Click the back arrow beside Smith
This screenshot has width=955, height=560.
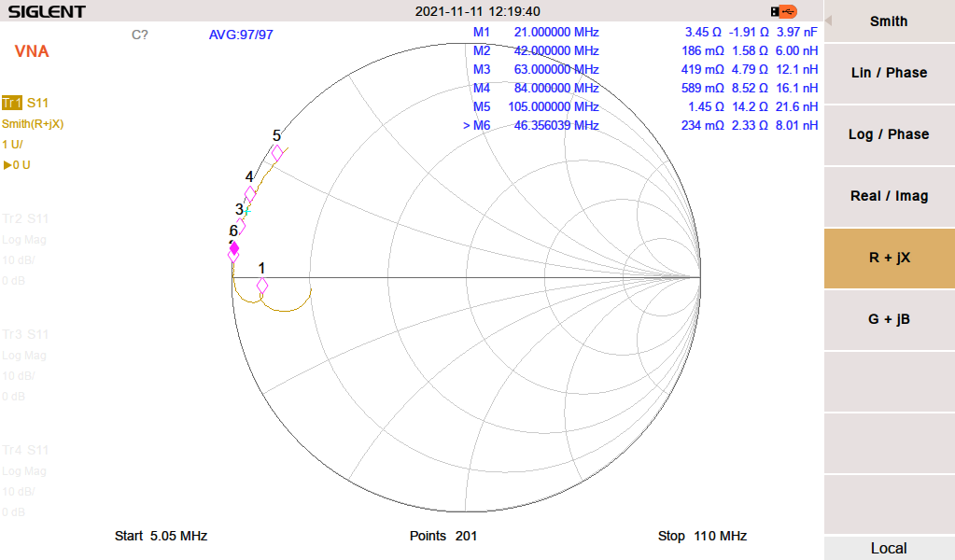(828, 21)
